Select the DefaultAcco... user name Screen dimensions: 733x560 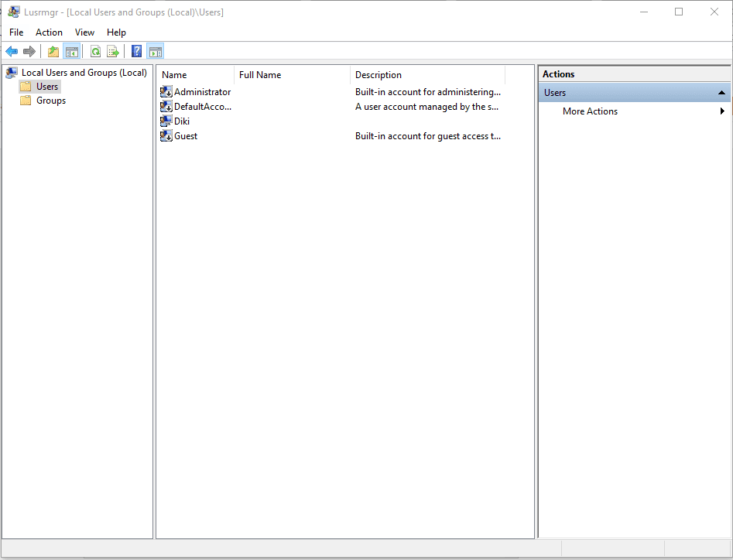click(x=203, y=107)
